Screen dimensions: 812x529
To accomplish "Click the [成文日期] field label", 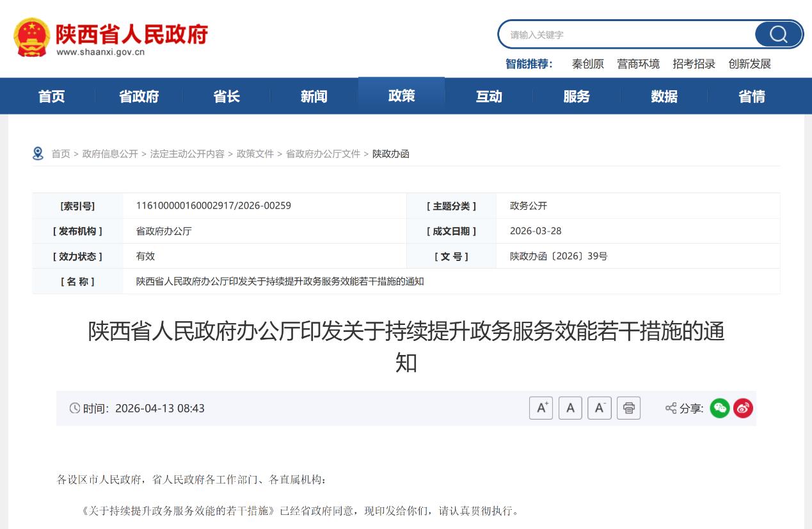I will [451, 231].
